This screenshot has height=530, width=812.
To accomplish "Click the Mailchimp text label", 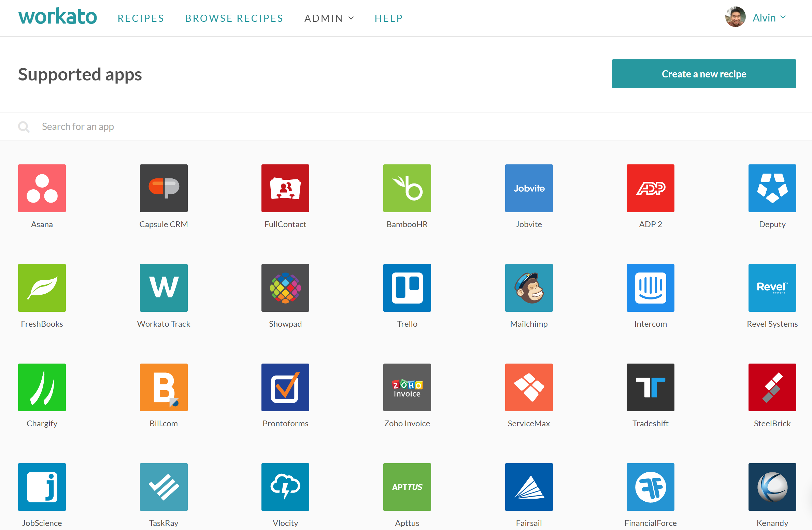I will (x=529, y=324).
